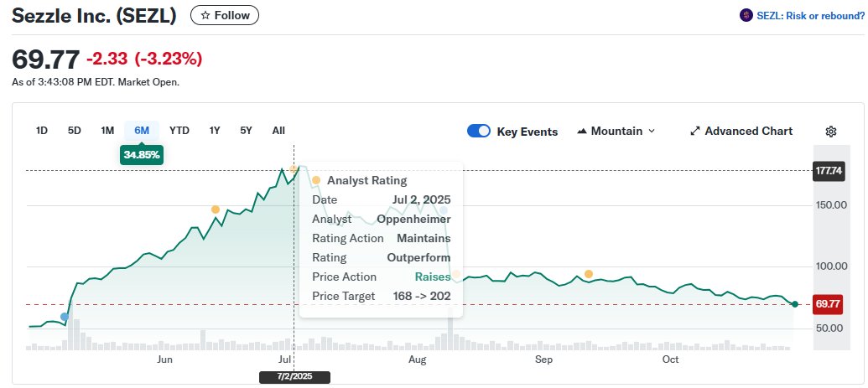Viewport: 868px width, 388px height.
Task: Click the -2.33 (-3.23%) price change
Action: [144, 58]
